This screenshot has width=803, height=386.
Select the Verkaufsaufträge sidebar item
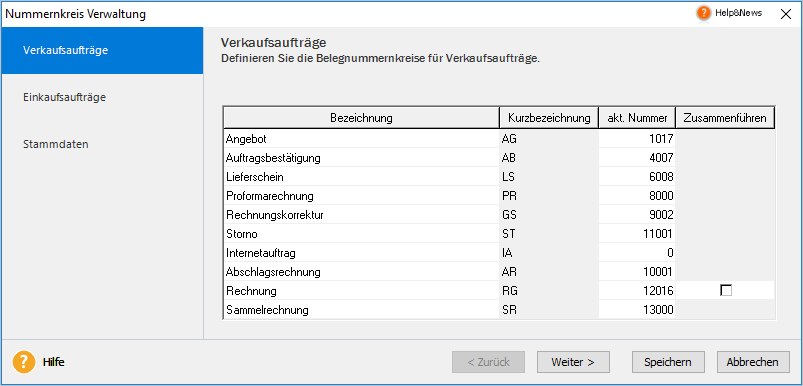[x=66, y=50]
